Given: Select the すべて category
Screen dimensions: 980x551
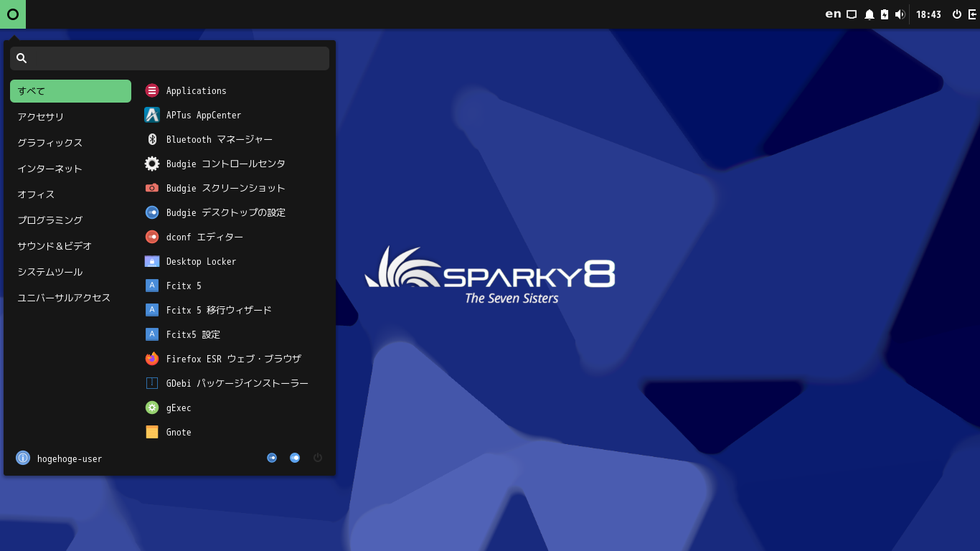Looking at the screenshot, I should (70, 91).
